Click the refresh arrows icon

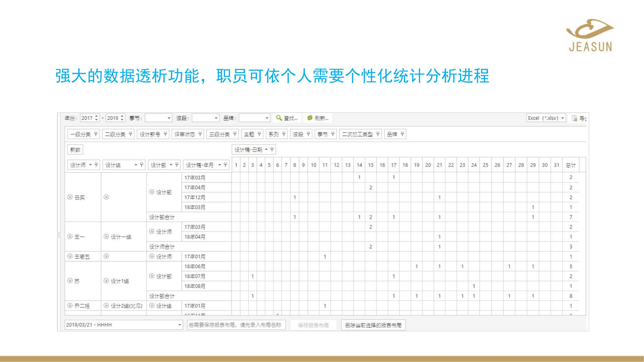(310, 118)
